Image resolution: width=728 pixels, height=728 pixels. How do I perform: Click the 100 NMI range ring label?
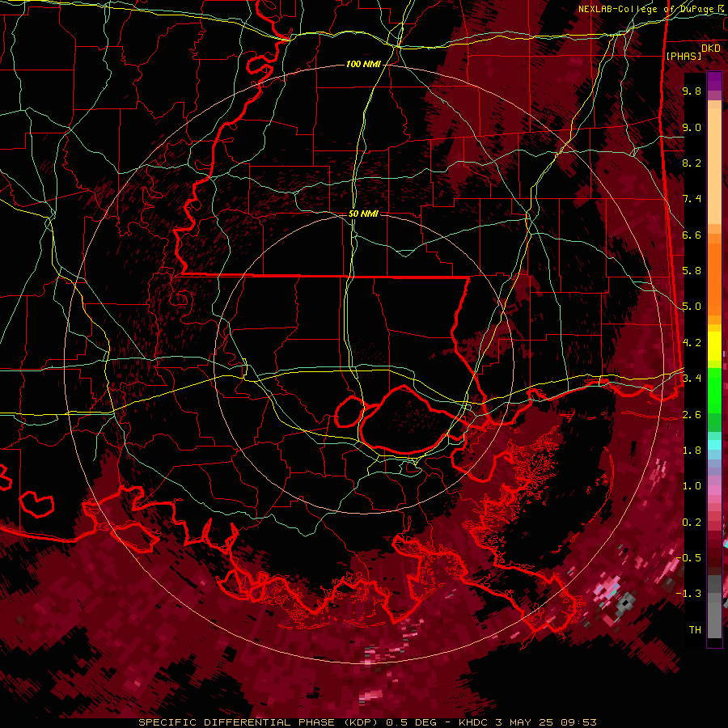point(363,64)
